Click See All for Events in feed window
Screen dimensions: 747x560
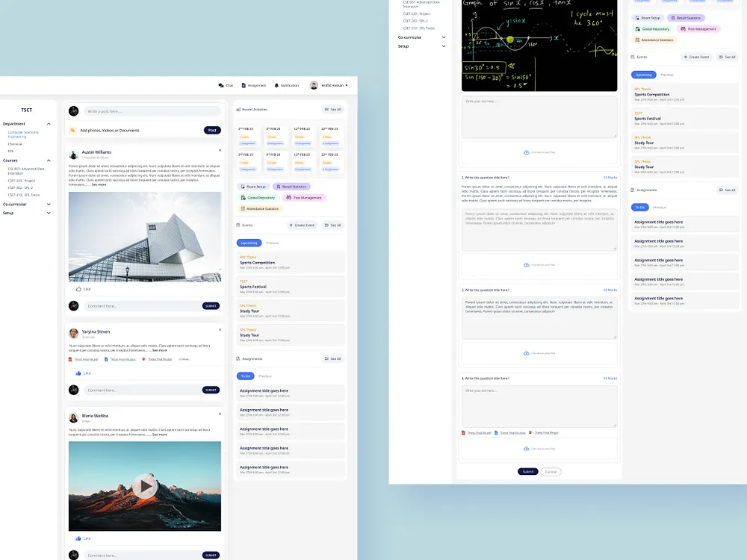tap(332, 225)
